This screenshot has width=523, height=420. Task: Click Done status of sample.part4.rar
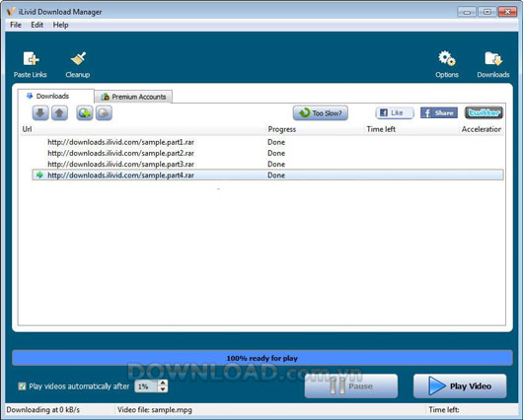[276, 175]
